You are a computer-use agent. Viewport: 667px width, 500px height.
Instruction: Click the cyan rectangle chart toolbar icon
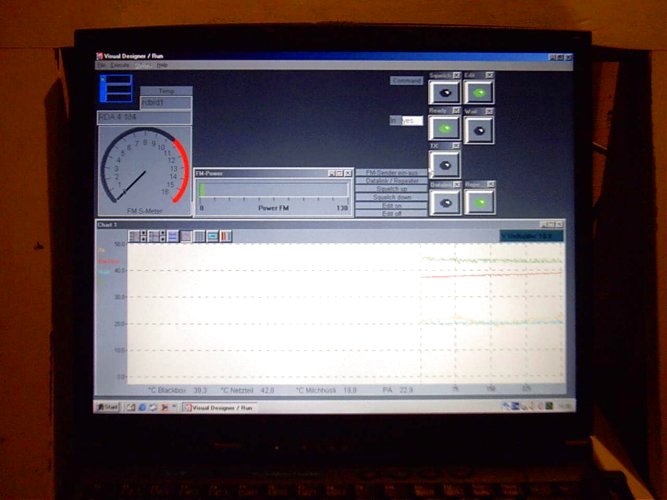pos(212,236)
